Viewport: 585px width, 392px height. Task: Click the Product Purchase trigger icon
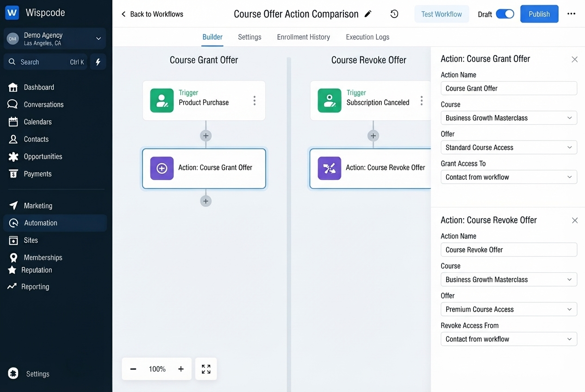pos(162,101)
